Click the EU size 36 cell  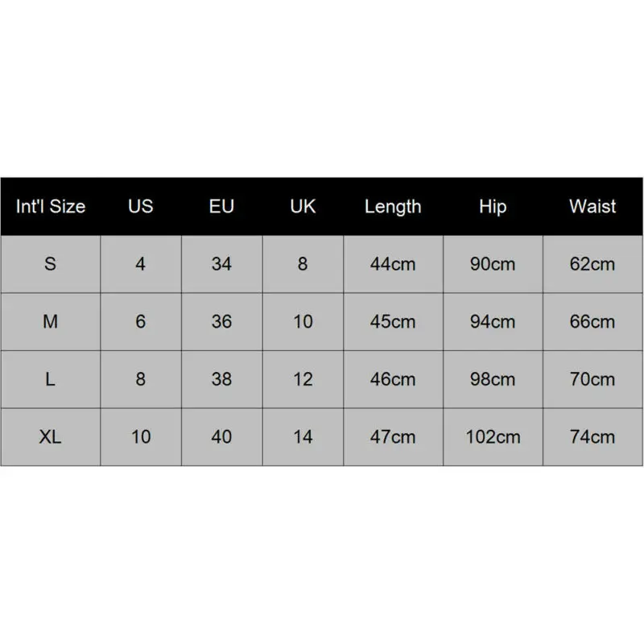[x=221, y=322]
